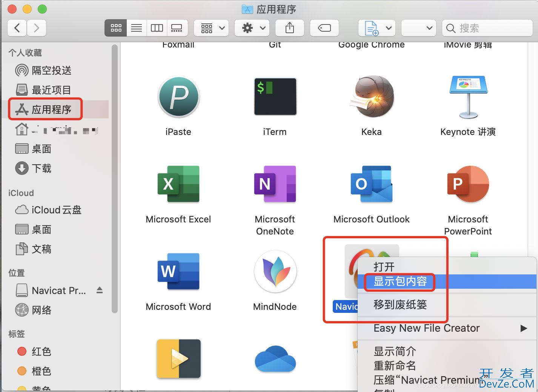The height and width of the screenshot is (392, 538).
Task: Switch to gallery view
Action: click(177, 28)
